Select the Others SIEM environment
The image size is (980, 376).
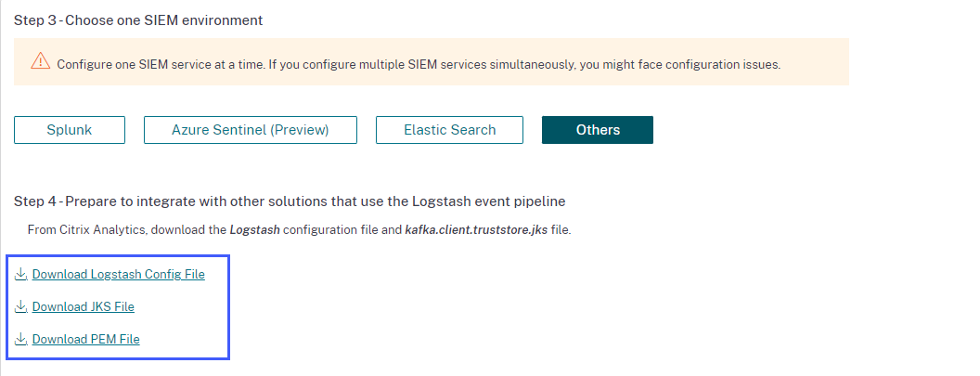[x=598, y=130]
